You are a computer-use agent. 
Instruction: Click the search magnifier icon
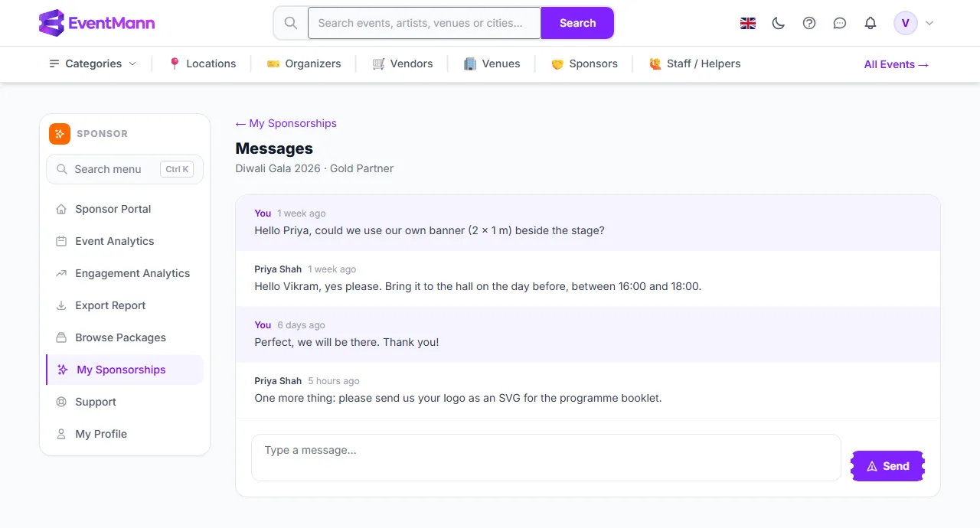(291, 23)
